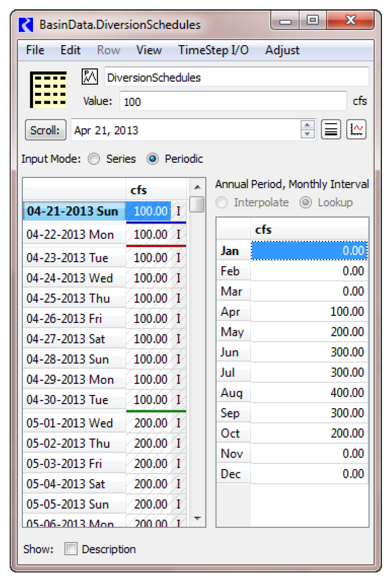Open the View menu
Screen dimensions: 387x588
tap(149, 51)
